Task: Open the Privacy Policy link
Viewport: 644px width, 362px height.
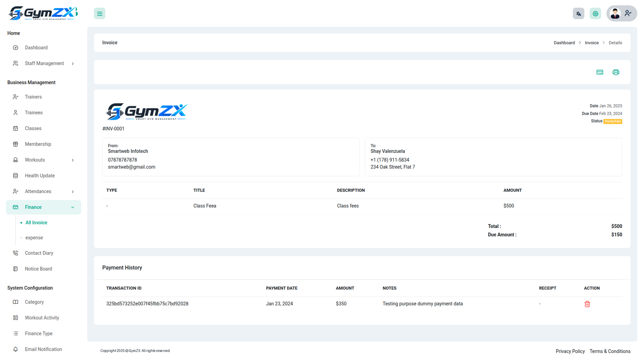Action: point(570,351)
